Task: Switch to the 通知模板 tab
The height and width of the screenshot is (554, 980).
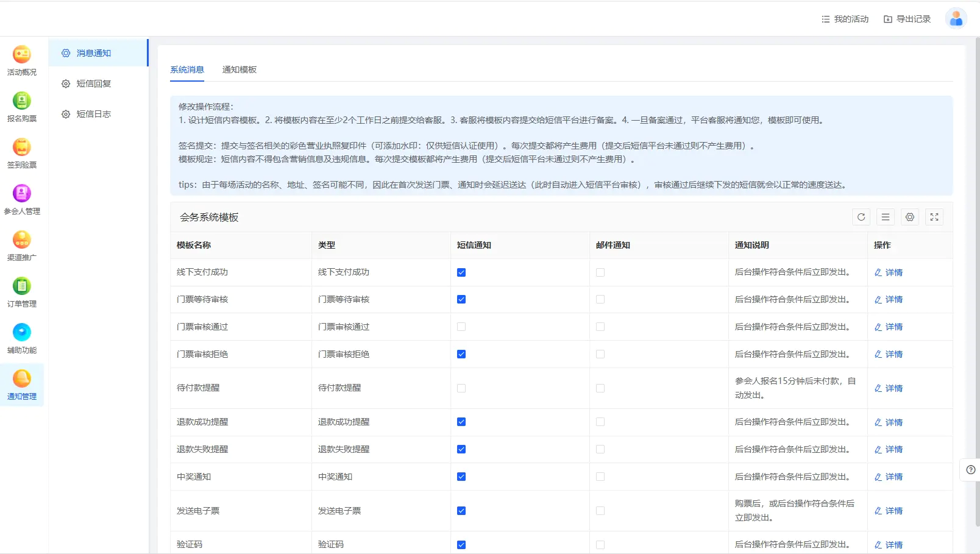Action: tap(239, 69)
